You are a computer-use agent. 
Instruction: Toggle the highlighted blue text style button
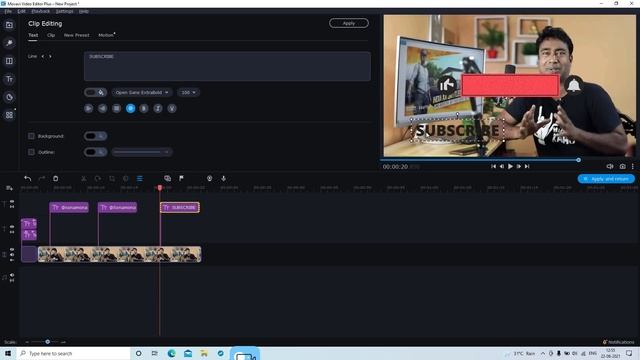[130, 109]
